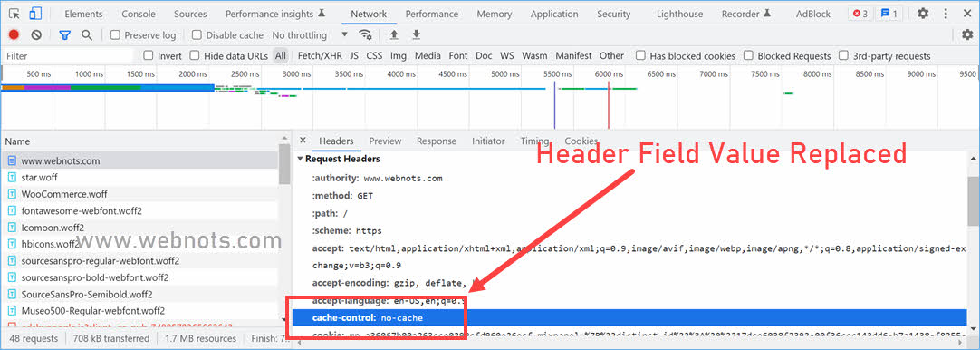This screenshot has height=350, width=980.
Task: Check Blocked Requests option
Action: [x=748, y=55]
